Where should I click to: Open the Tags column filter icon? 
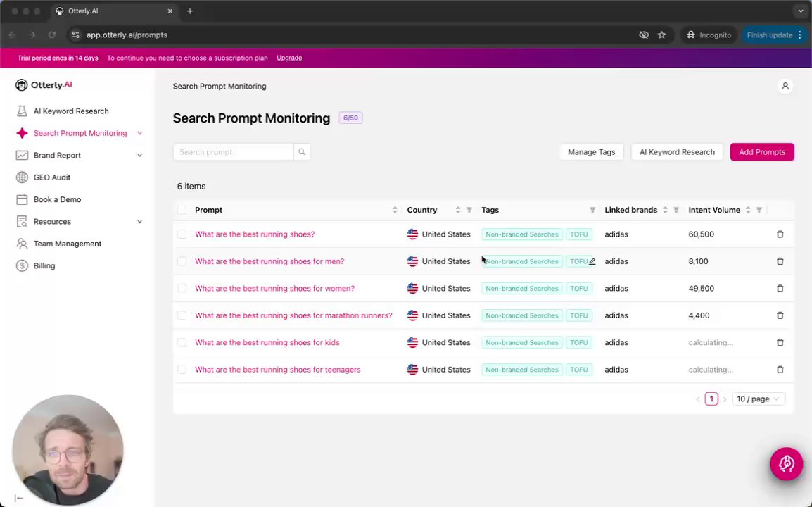[592, 210]
